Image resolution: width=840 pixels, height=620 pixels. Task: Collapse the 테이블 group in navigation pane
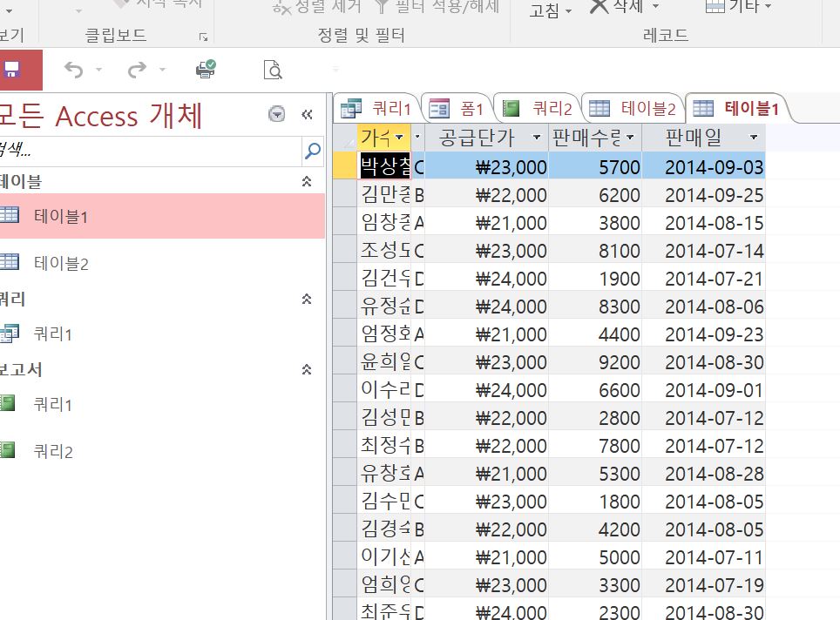[x=306, y=181]
